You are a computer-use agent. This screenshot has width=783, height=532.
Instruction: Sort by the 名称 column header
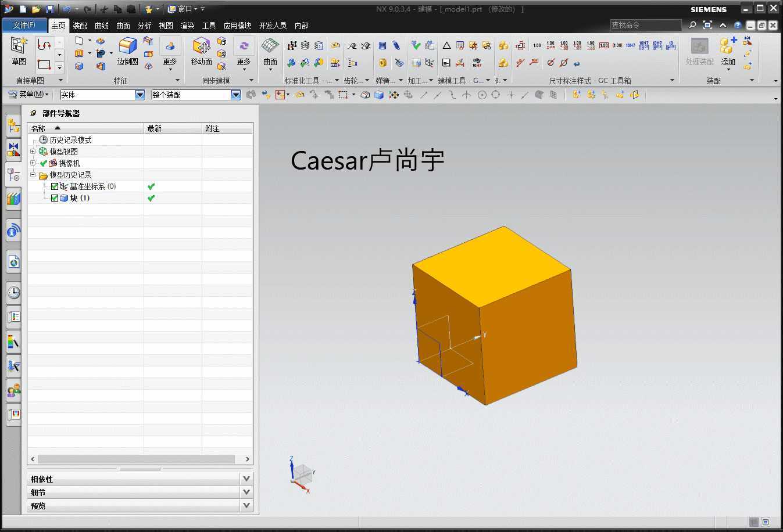[85, 128]
